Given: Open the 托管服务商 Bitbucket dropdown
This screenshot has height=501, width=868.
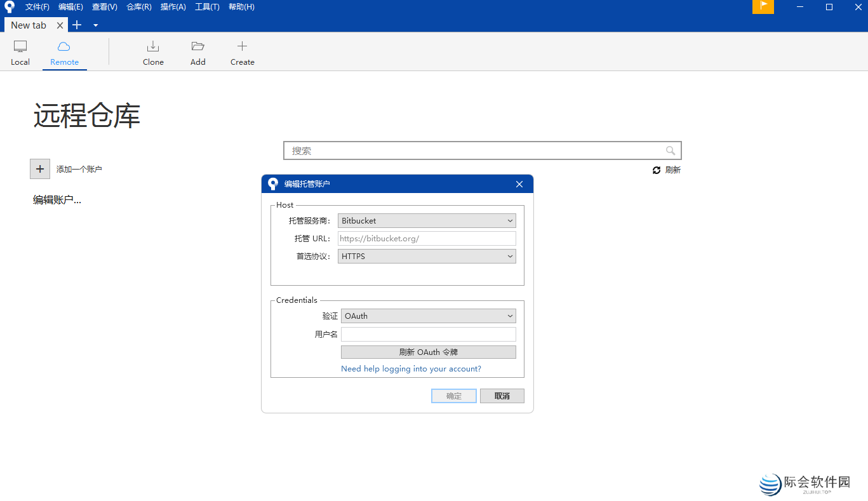Looking at the screenshot, I should (x=426, y=220).
